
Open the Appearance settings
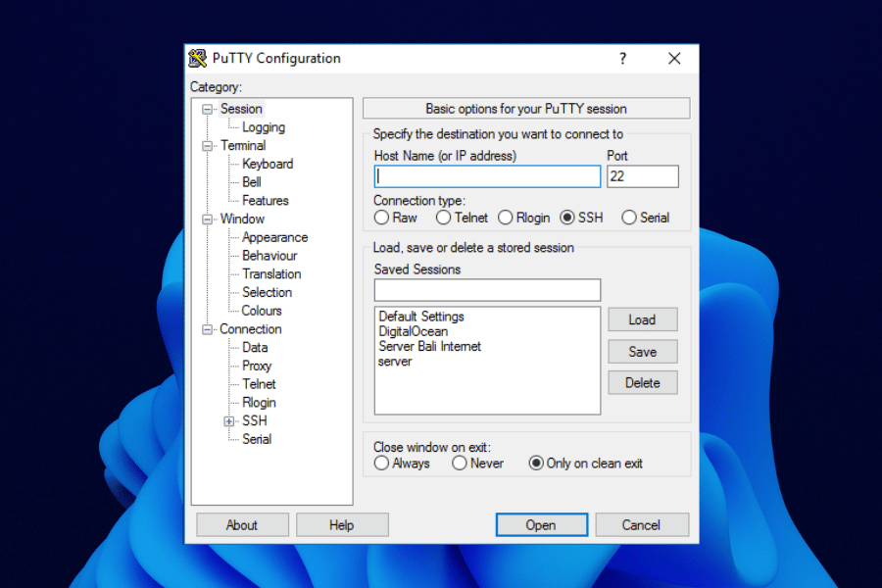[x=273, y=237]
